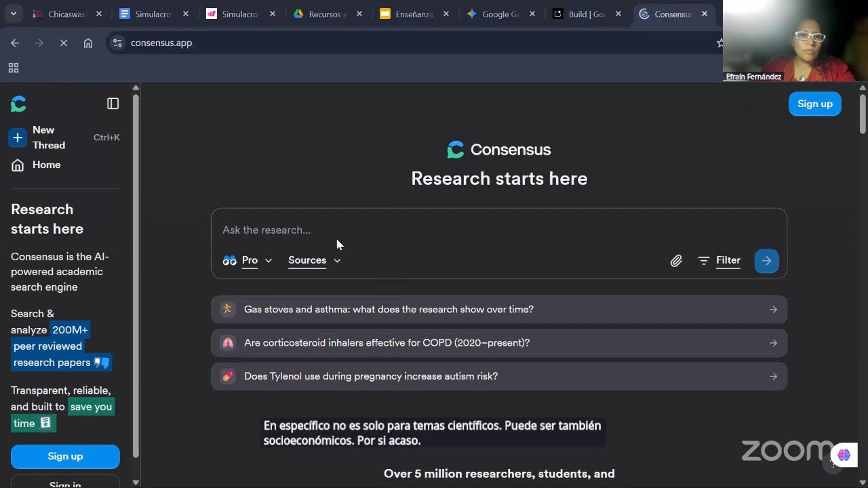This screenshot has height=488, width=868.
Task: Open the apps grid icon in bookmarks bar
Action: tap(14, 68)
